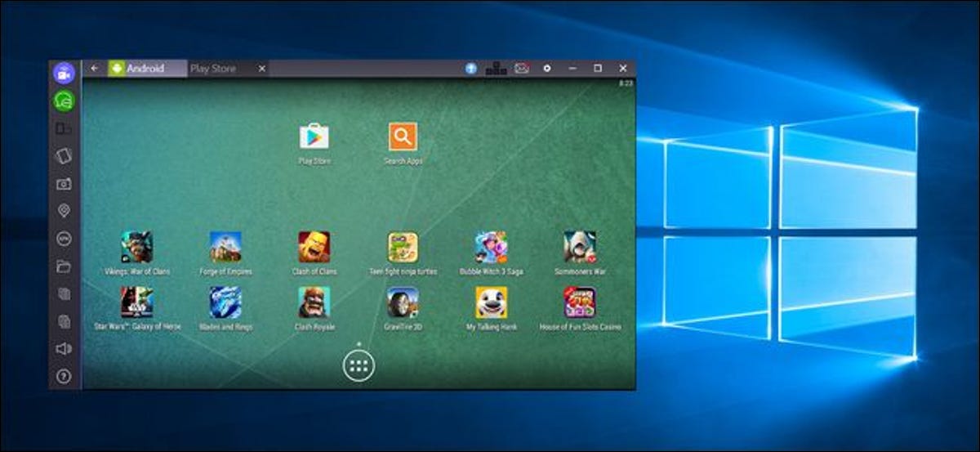980x452 pixels.
Task: Click the 'Clash Royale' label
Action: (x=314, y=327)
